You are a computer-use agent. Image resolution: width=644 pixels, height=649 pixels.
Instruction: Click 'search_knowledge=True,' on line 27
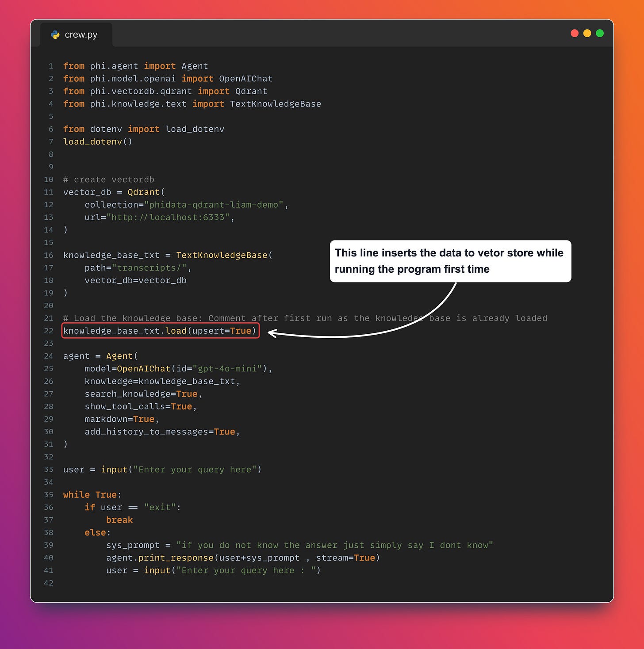pos(143,394)
